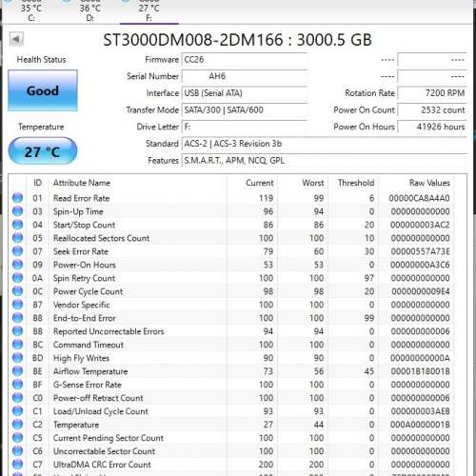476x476 pixels.
Task: Click the Power On Hours value 41926 hours
Action: tap(432, 127)
